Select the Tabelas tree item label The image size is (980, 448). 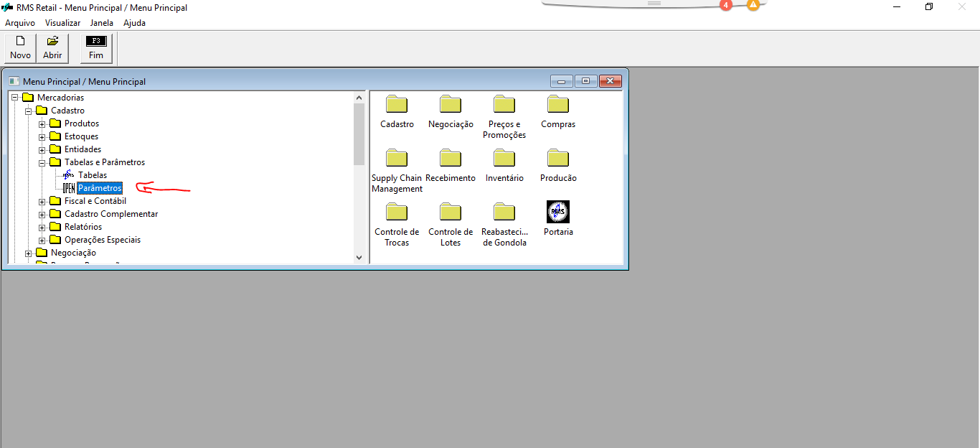93,175
